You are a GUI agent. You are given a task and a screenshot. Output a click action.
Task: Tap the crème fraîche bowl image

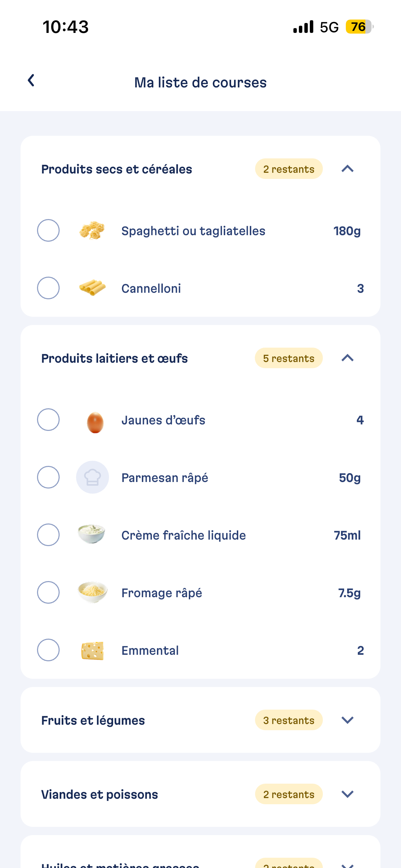click(x=92, y=534)
